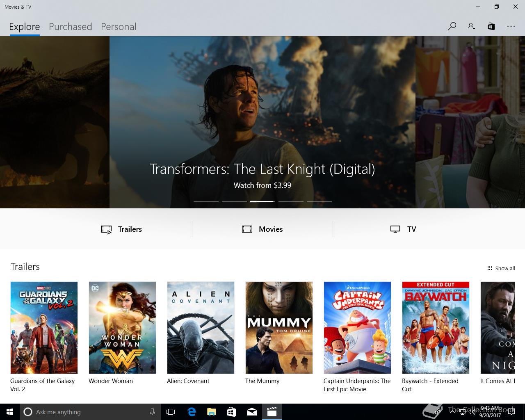Click the TV category label
This screenshot has height=420, width=525.
pyautogui.click(x=412, y=229)
